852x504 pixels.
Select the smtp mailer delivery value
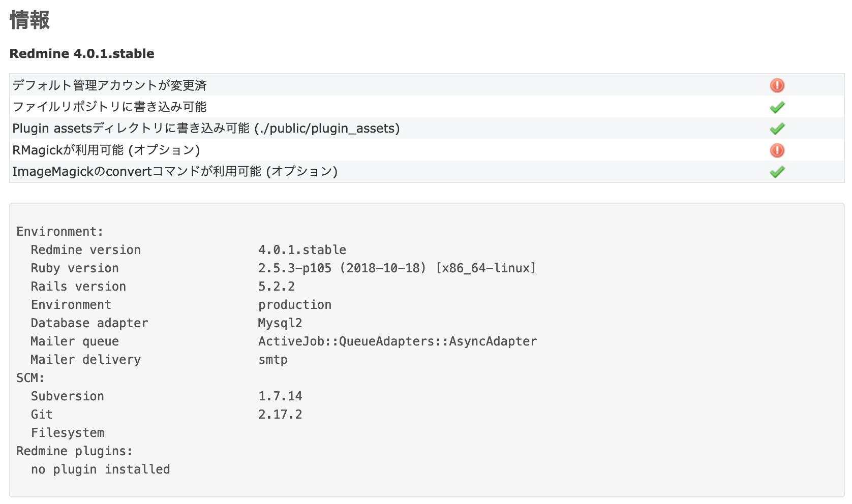tap(273, 359)
